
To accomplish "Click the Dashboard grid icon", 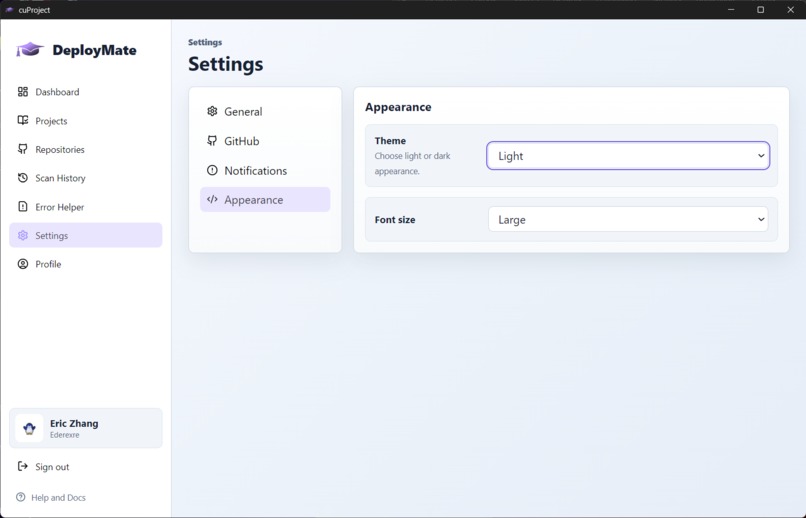I will [x=23, y=91].
